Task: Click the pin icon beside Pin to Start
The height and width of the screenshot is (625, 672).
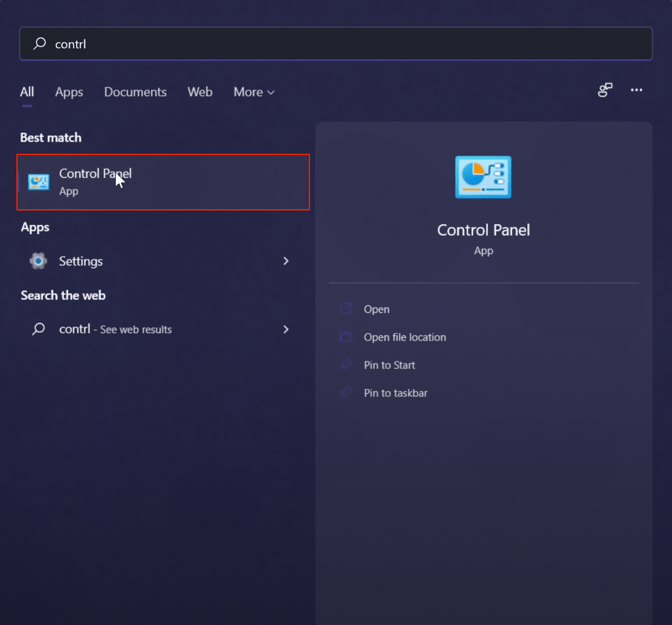Action: click(346, 364)
